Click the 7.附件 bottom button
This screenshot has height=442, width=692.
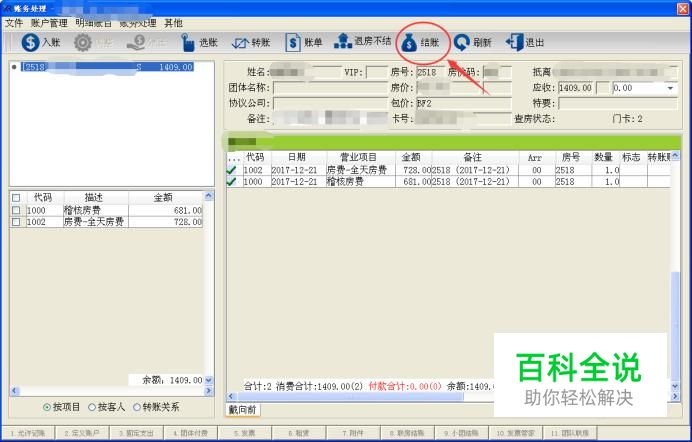(353, 433)
